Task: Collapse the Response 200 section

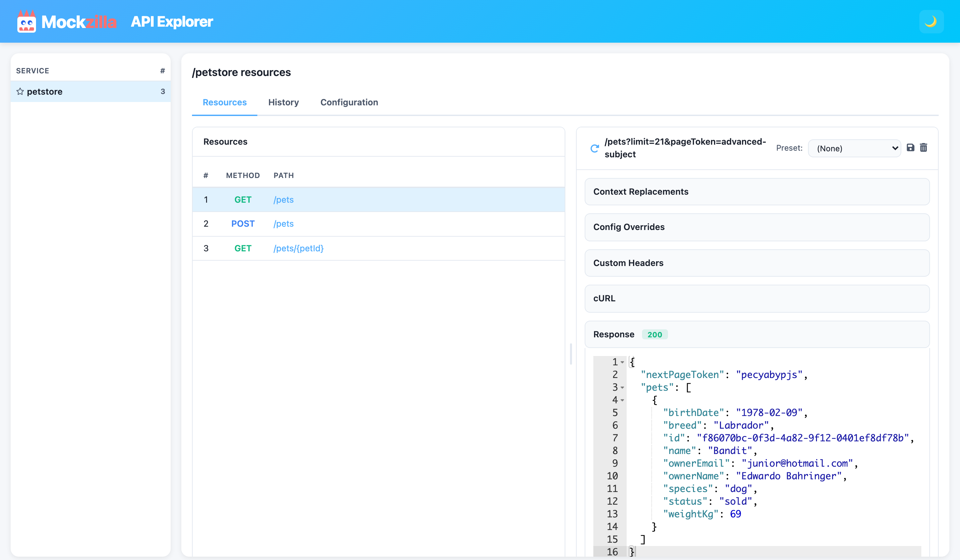Action: [757, 334]
